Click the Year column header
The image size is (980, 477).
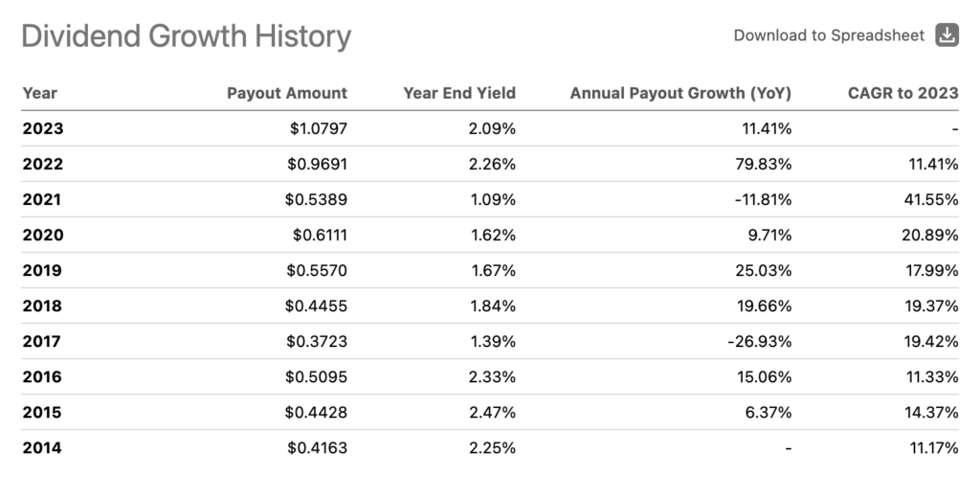pos(40,93)
